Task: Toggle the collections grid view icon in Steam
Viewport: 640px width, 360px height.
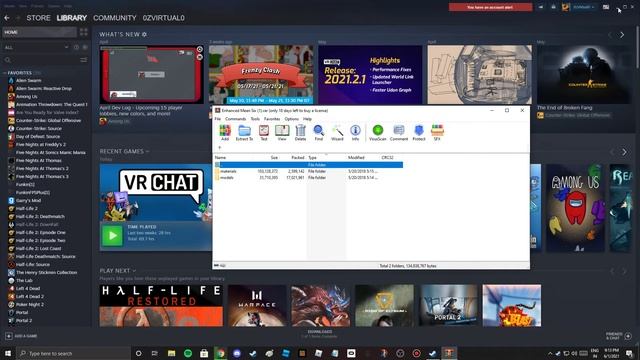Action: click(84, 32)
